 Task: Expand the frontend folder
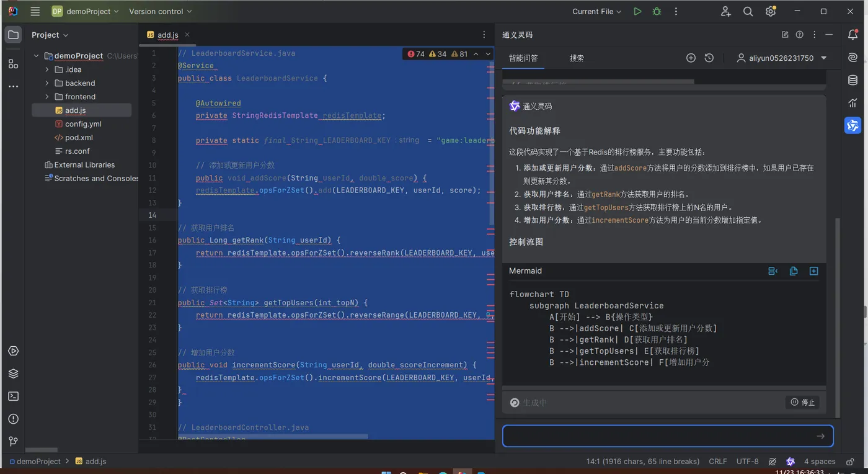pos(47,97)
